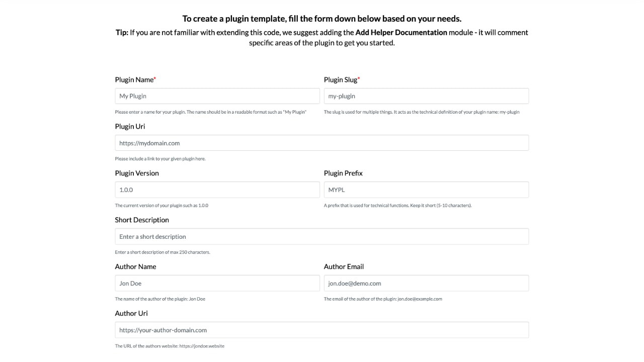Click the bold "Add Helper Documentation" text
644x362 pixels.
coord(401,32)
